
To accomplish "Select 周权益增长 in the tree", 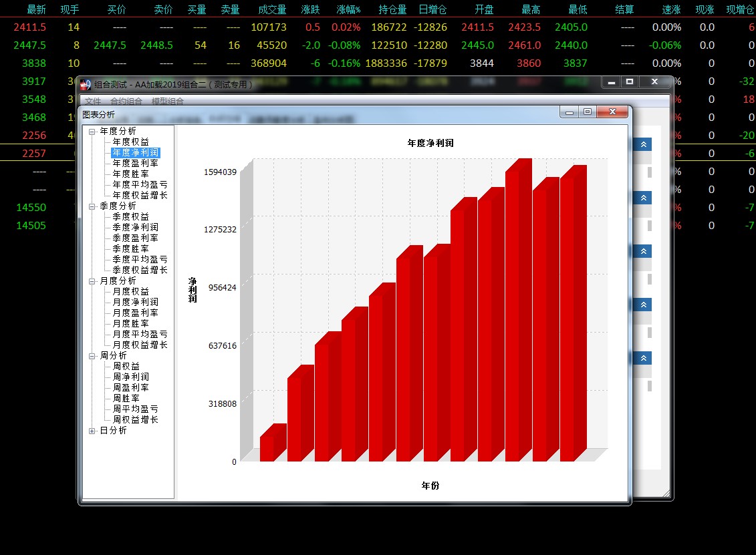I will click(x=135, y=419).
